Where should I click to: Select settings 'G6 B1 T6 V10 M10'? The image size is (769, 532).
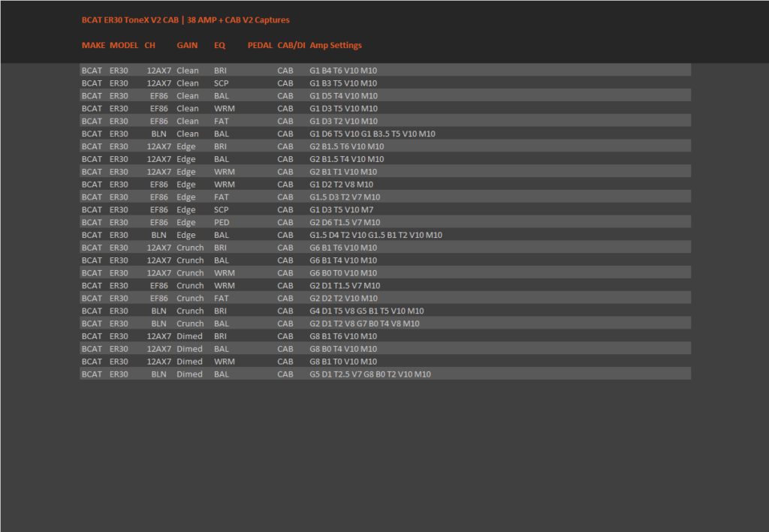tap(342, 248)
